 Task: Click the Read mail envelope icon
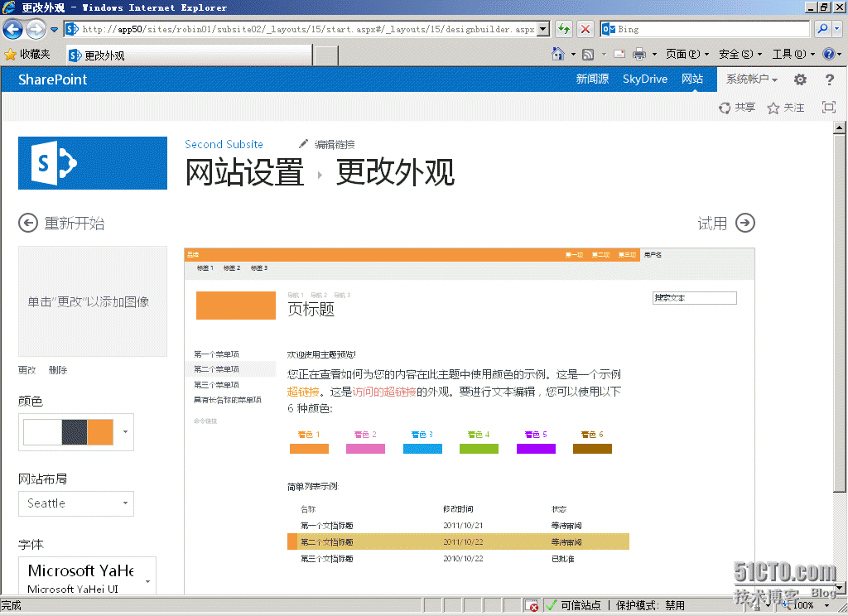tap(619, 54)
